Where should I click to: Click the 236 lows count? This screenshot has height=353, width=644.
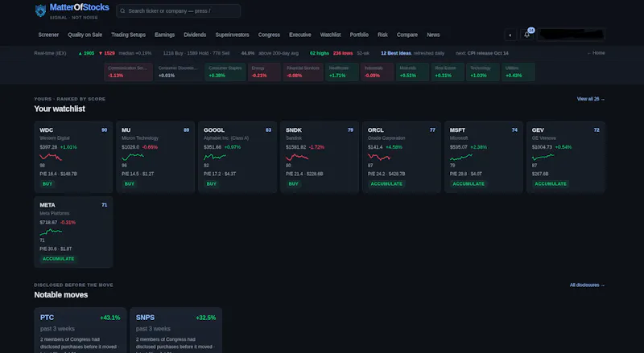point(343,53)
